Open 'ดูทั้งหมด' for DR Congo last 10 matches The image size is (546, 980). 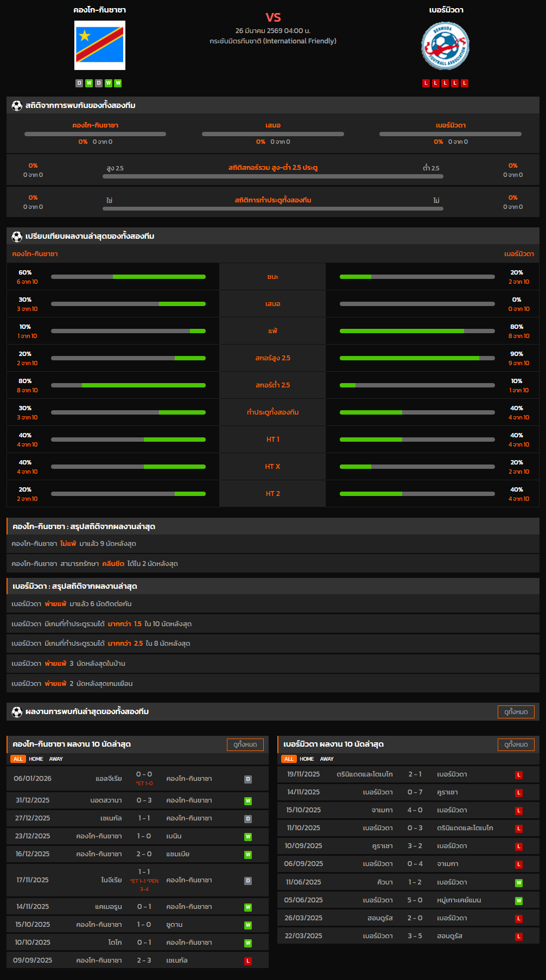pos(245,744)
